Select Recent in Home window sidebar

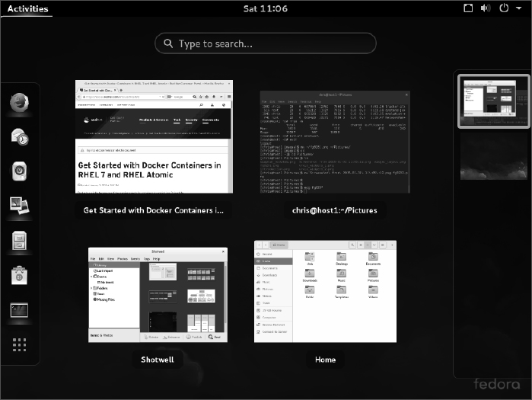click(273, 254)
